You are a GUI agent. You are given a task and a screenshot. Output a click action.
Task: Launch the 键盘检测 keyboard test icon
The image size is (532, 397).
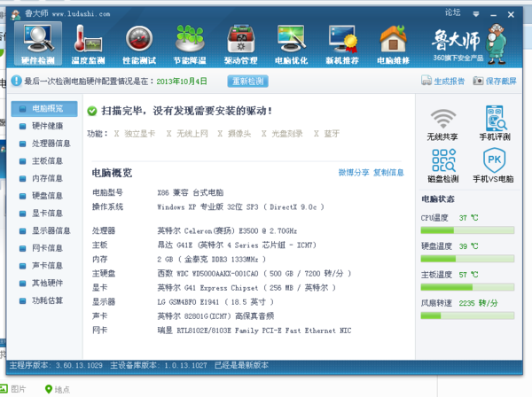pyautogui.click(x=442, y=165)
